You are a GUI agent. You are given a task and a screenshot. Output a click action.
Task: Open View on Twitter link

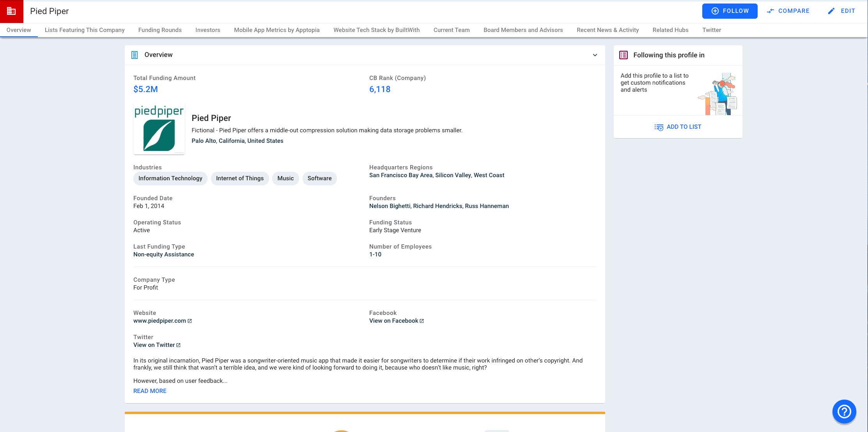point(154,345)
